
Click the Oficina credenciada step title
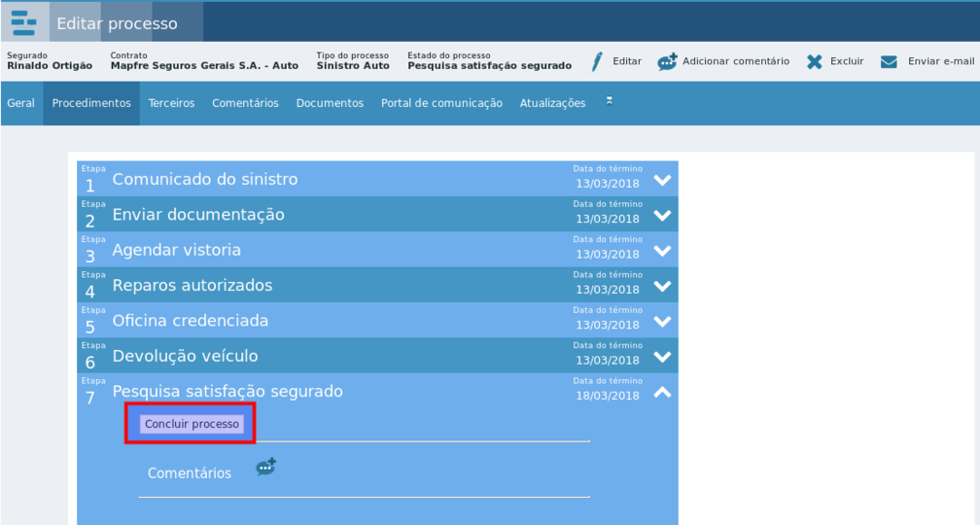(x=190, y=321)
